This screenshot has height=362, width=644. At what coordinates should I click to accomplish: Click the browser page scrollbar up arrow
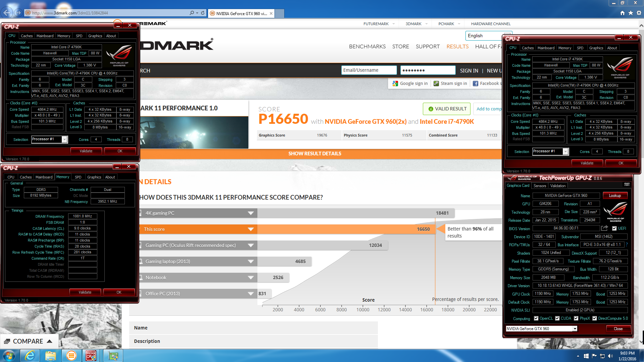[641, 25]
